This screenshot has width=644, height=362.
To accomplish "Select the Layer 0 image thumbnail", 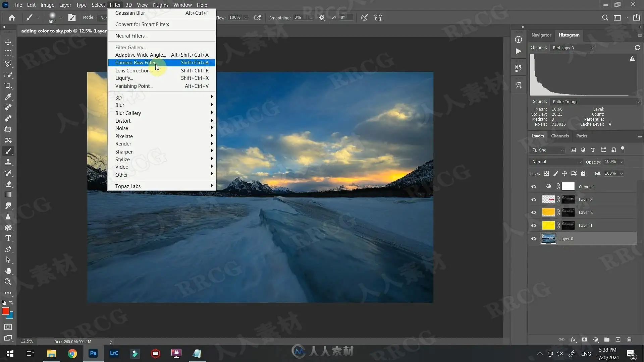I will (548, 239).
